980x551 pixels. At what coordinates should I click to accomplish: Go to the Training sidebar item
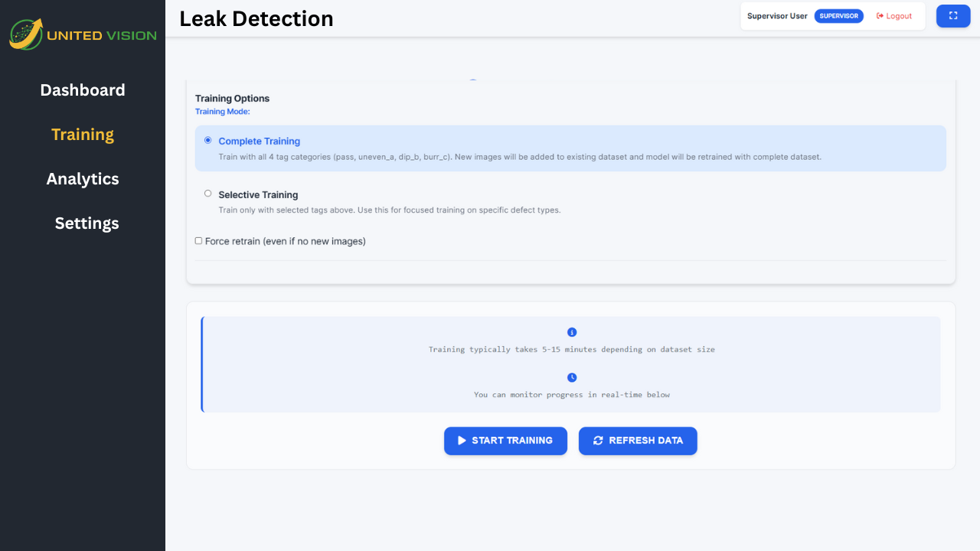point(83,135)
